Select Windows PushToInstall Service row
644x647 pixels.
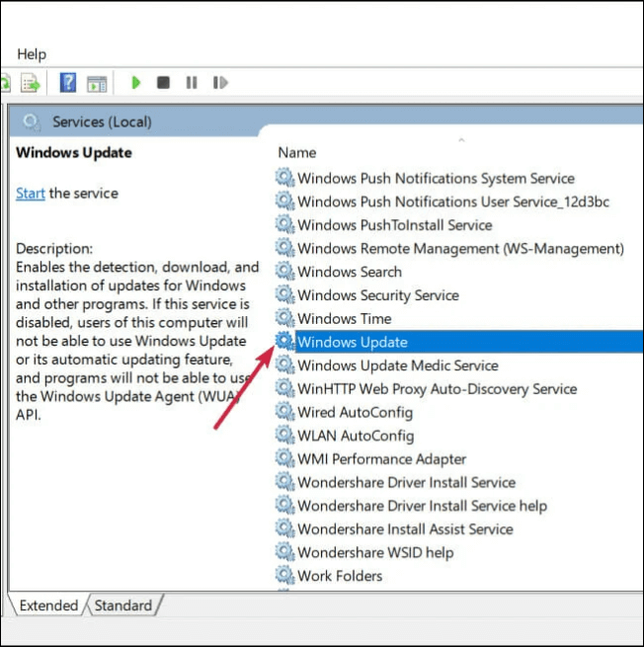(x=395, y=225)
